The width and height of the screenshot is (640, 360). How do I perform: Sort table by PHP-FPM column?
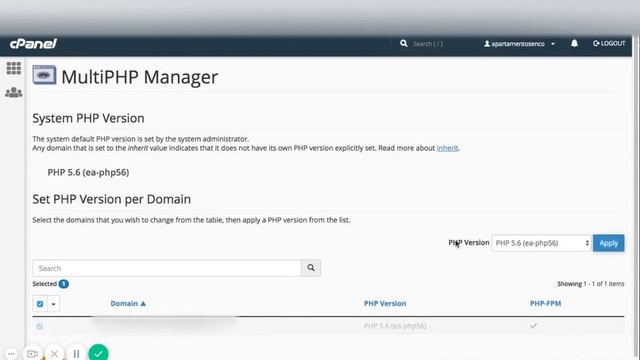point(545,303)
